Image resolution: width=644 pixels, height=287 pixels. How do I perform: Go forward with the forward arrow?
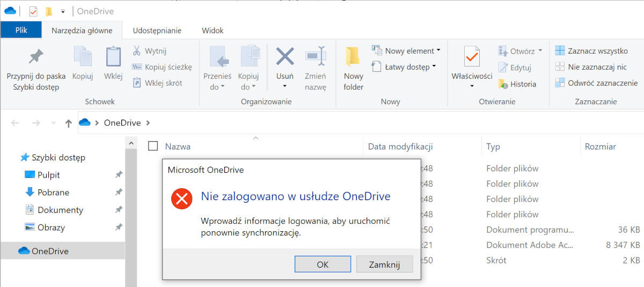pos(35,123)
